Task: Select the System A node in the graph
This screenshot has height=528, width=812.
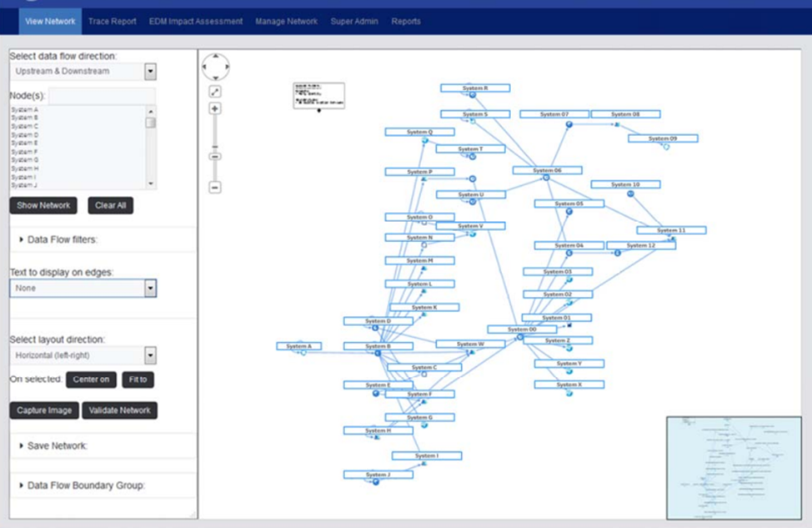Action: pyautogui.click(x=298, y=346)
